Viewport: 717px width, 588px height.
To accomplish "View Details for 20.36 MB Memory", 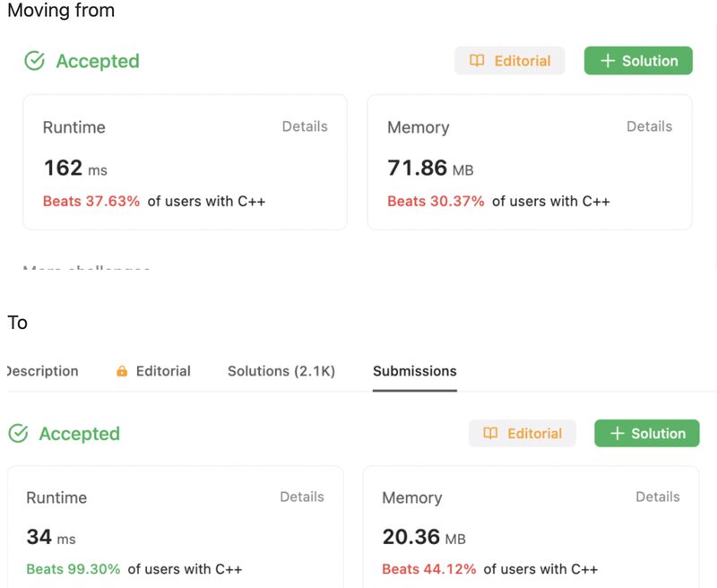I will point(658,497).
